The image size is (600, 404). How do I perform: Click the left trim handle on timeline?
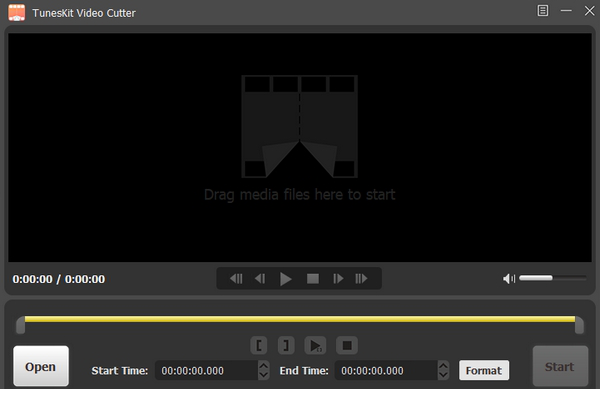click(20, 325)
